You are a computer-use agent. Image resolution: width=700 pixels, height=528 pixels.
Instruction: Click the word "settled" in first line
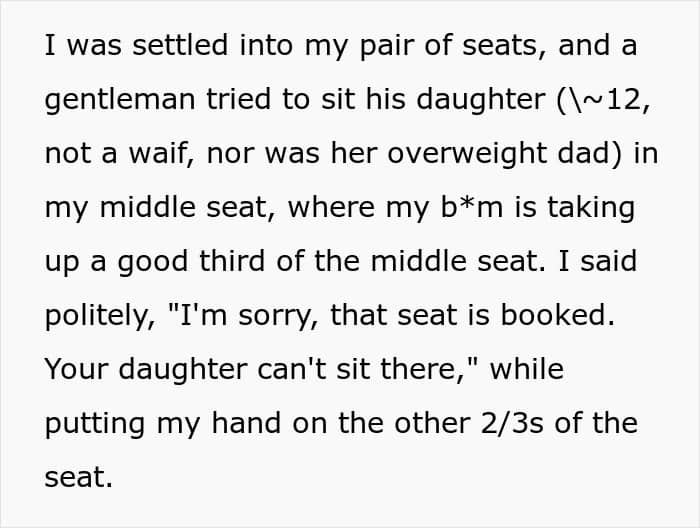(180, 45)
